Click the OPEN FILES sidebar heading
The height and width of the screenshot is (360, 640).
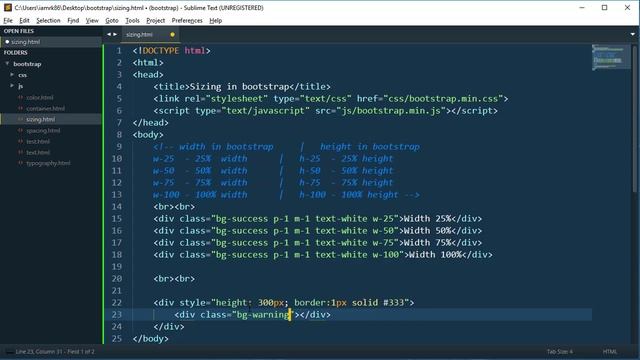(19, 31)
